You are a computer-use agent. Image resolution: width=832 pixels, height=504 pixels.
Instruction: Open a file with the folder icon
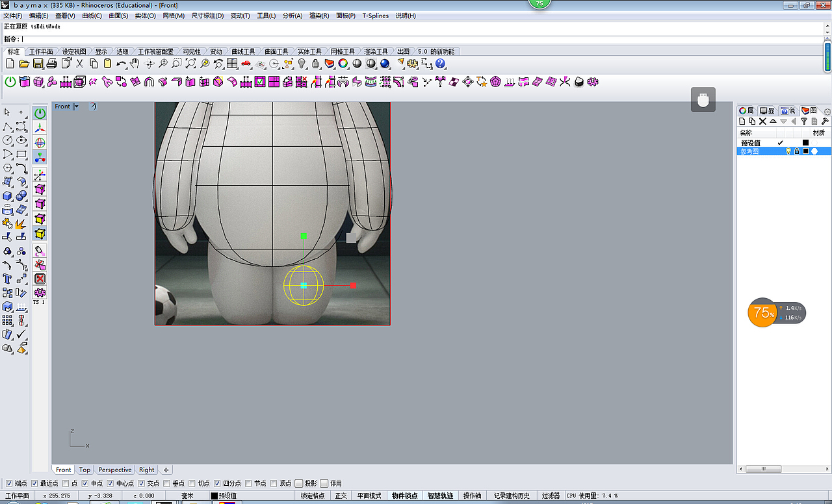(x=24, y=64)
